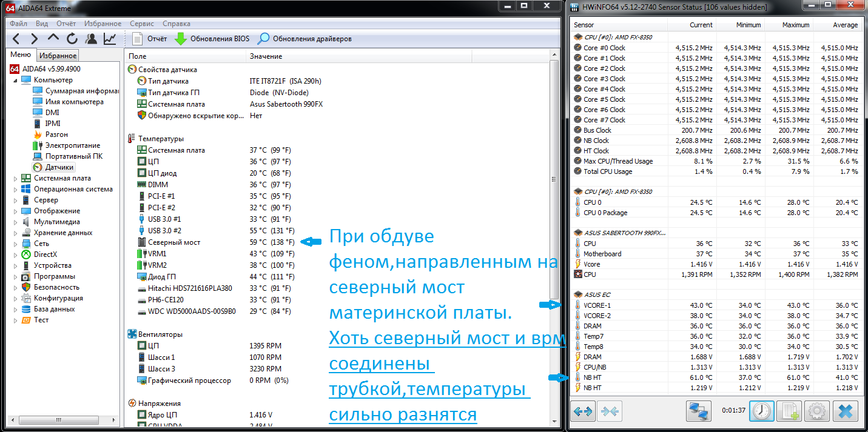Expand the Отображение tree node
This screenshot has height=432, width=868.
click(x=16, y=211)
